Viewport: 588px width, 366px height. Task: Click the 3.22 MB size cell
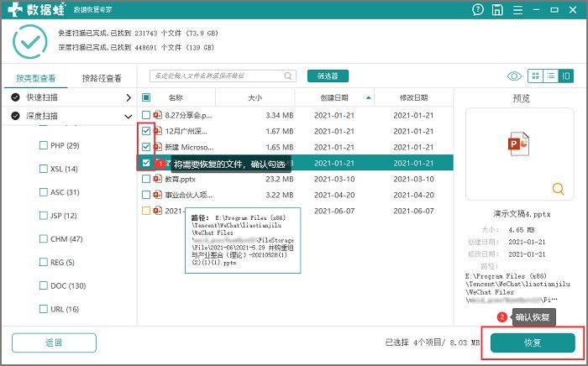280,195
